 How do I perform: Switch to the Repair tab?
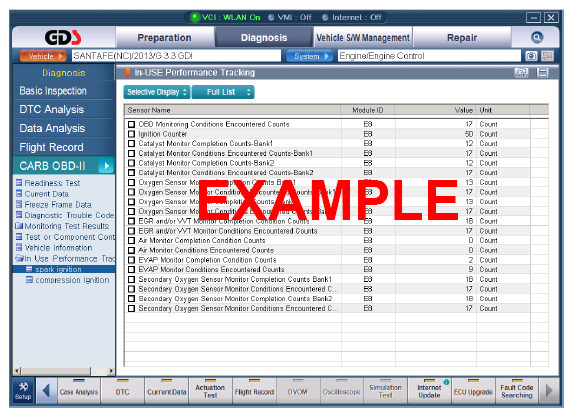click(x=462, y=38)
